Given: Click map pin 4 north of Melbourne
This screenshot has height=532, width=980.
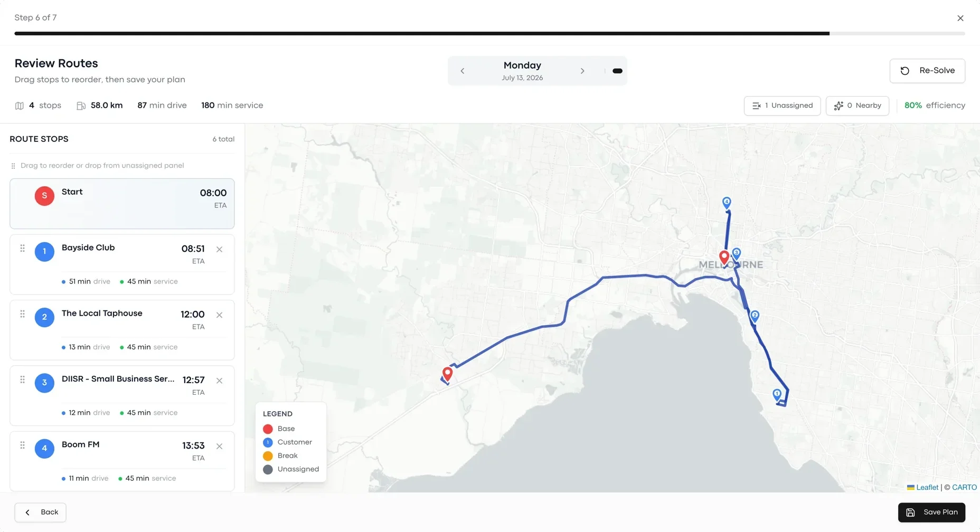Looking at the screenshot, I should 727,202.
